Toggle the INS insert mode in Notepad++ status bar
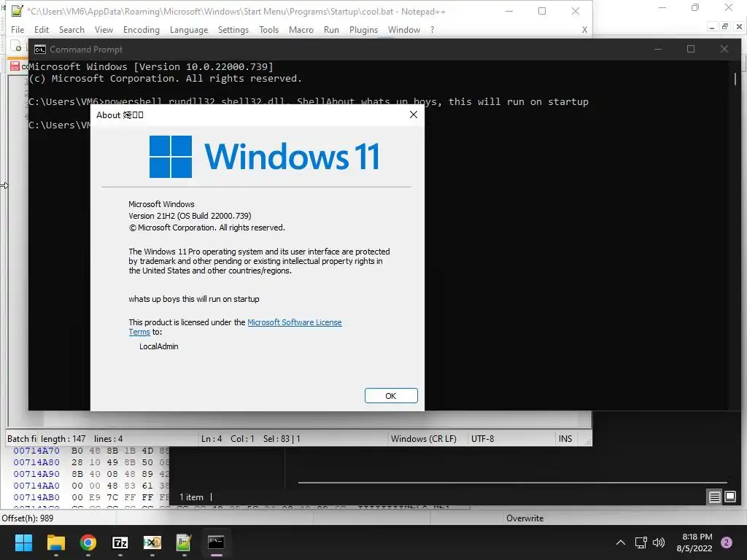The width and height of the screenshot is (747, 560). (565, 438)
